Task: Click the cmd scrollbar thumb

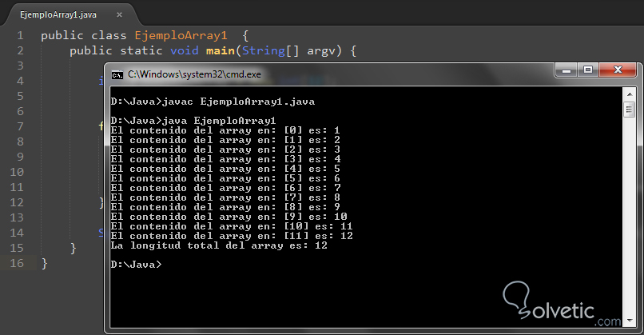Action: (x=629, y=110)
